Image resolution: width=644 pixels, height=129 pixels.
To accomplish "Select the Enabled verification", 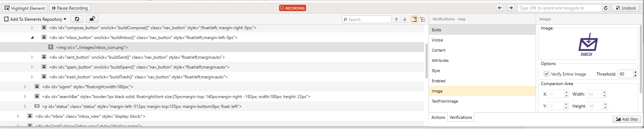I will pos(482,81).
